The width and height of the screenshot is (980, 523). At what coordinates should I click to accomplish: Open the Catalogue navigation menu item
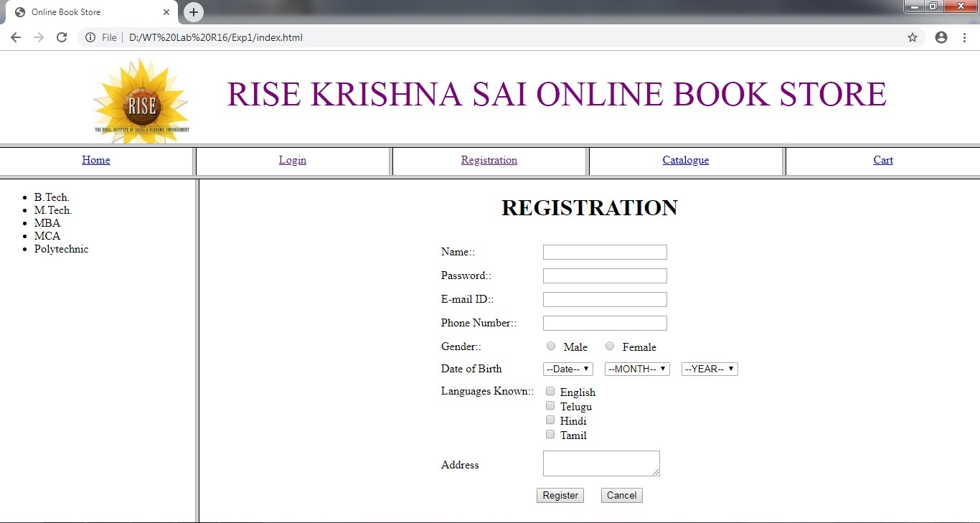(x=684, y=160)
